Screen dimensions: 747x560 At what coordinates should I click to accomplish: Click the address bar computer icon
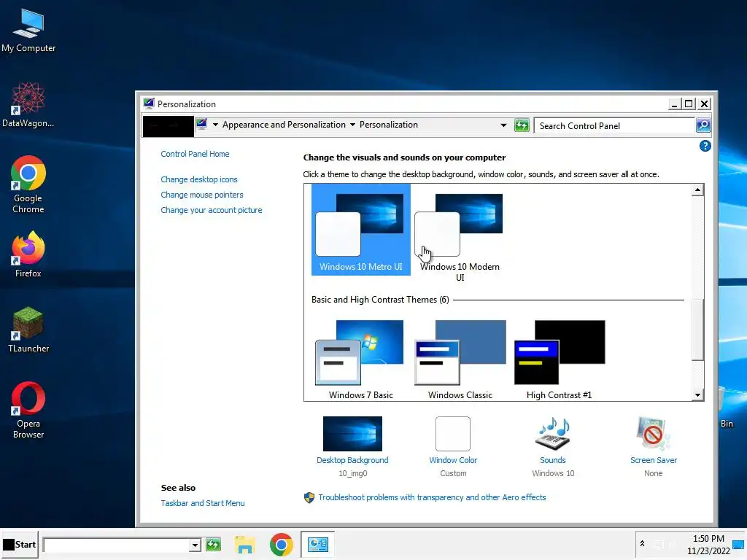(201, 124)
